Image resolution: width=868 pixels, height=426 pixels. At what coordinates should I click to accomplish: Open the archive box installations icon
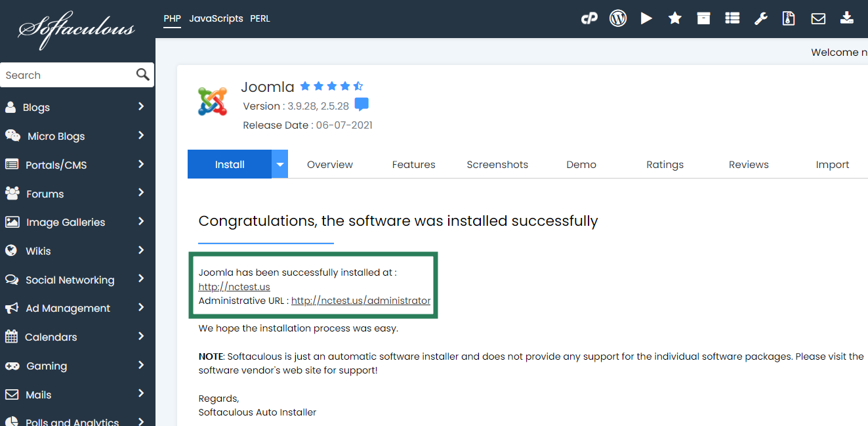pyautogui.click(x=703, y=18)
